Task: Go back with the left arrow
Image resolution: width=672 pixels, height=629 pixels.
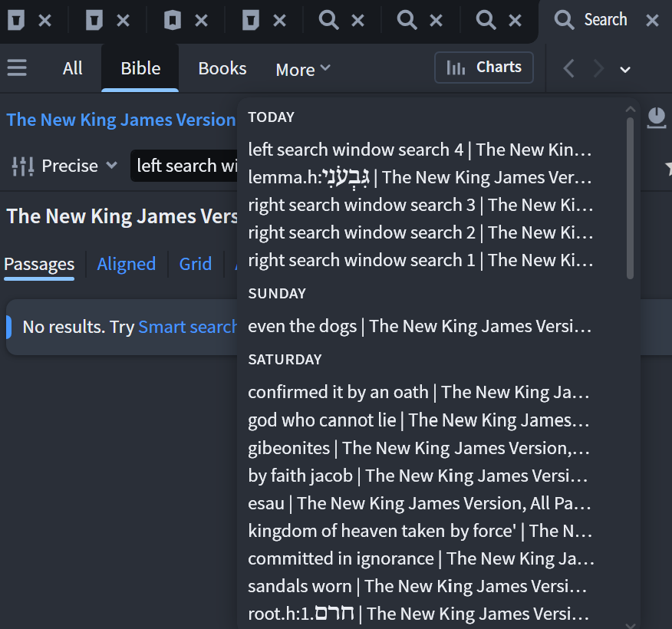Action: 568,68
